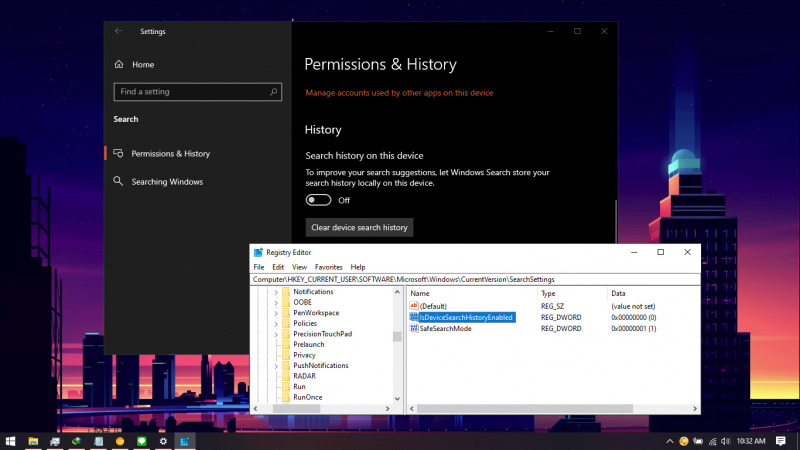Open the Windows Start menu
The width and height of the screenshot is (800, 450).
[10, 441]
